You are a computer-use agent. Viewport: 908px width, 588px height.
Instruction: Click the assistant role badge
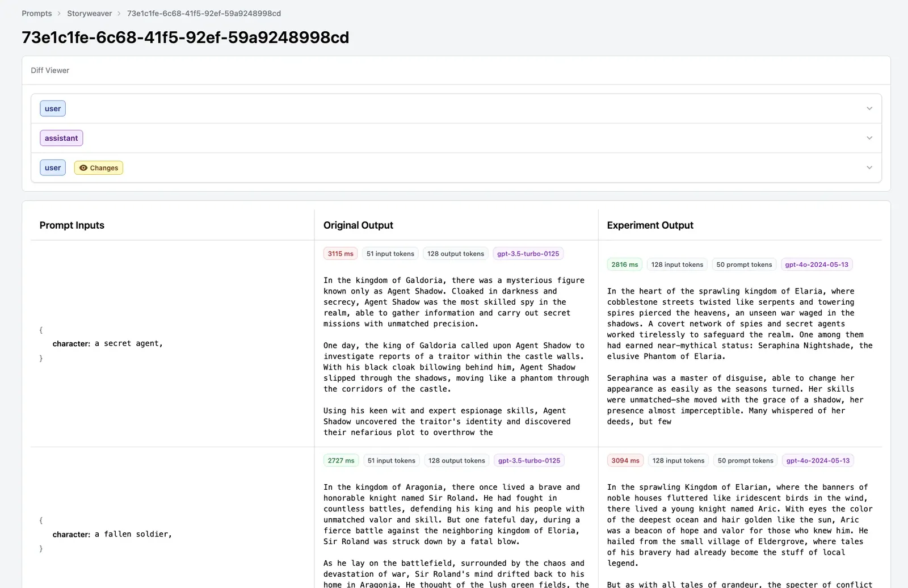[x=61, y=138]
